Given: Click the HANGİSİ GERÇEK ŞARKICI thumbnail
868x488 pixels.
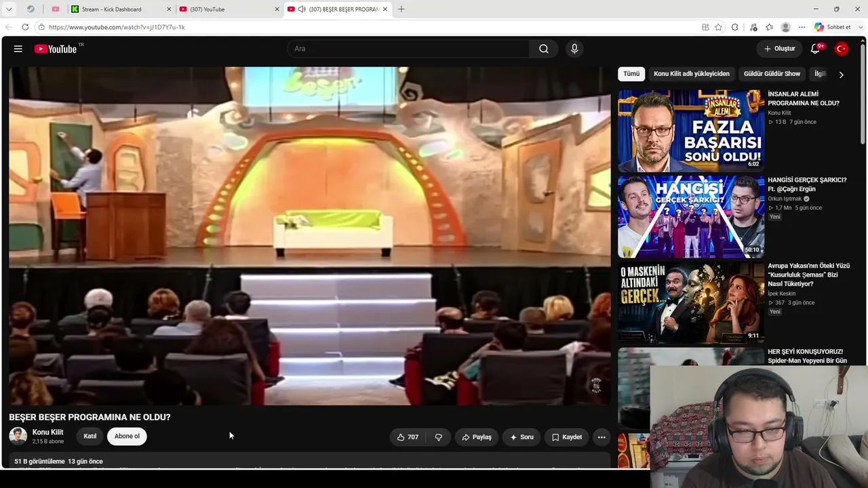Looking at the screenshot, I should [x=691, y=217].
